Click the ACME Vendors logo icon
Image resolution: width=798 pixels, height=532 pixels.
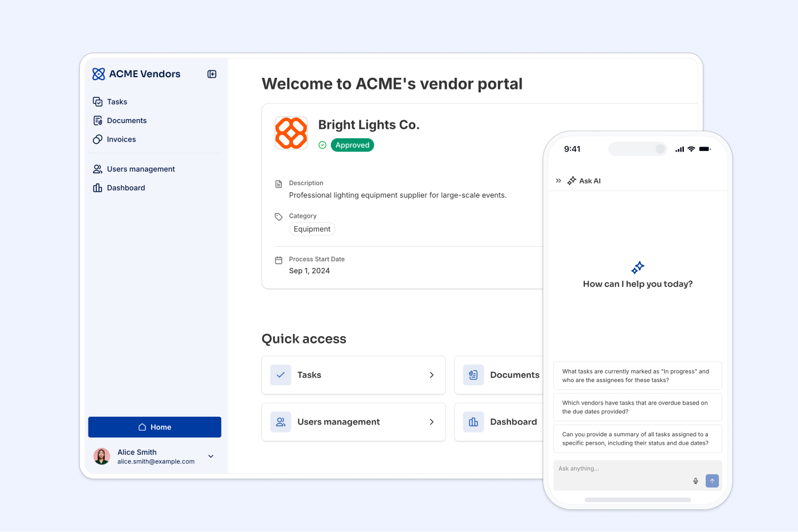pos(98,74)
